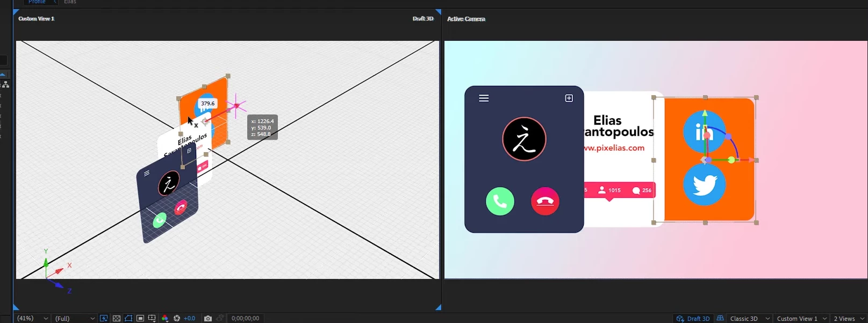Click the red X-axis arrow of 3D gizmo
The height and width of the screenshot is (323, 868).
[x=752, y=160]
